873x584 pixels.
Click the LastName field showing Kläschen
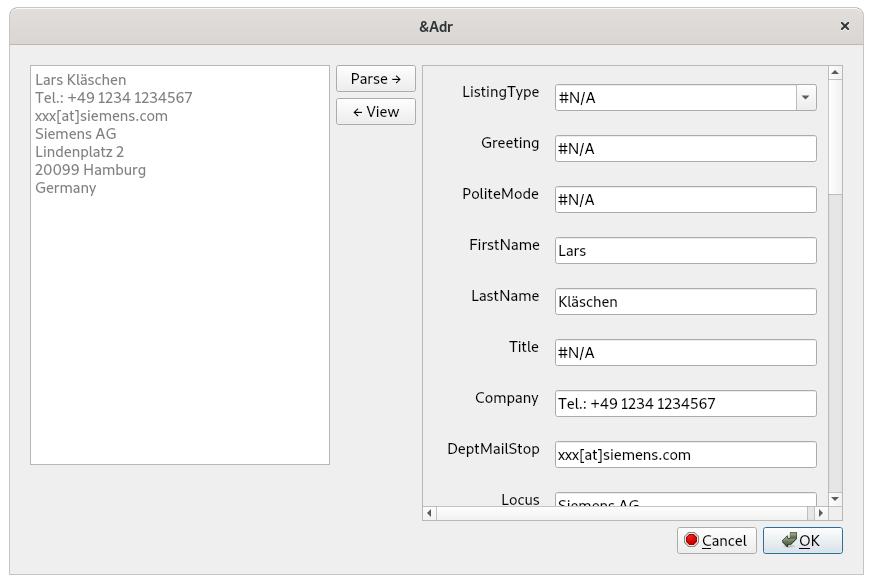click(x=685, y=301)
